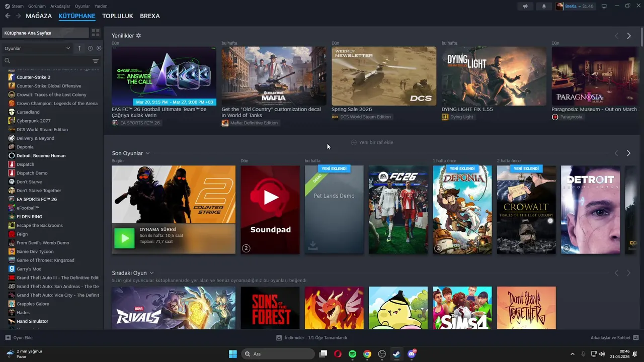This screenshot has height=362, width=644.
Task: Filter by recent activity clock icon
Action: (x=90, y=48)
